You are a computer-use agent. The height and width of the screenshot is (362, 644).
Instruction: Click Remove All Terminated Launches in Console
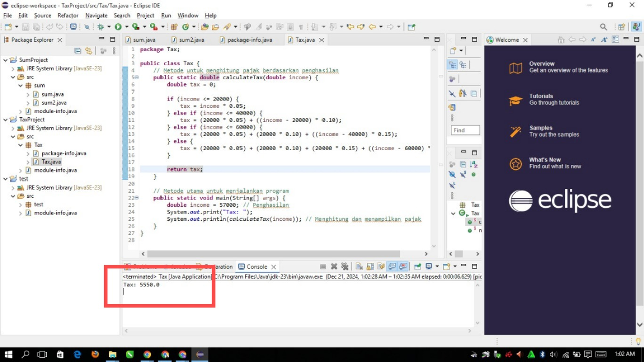pos(345,267)
